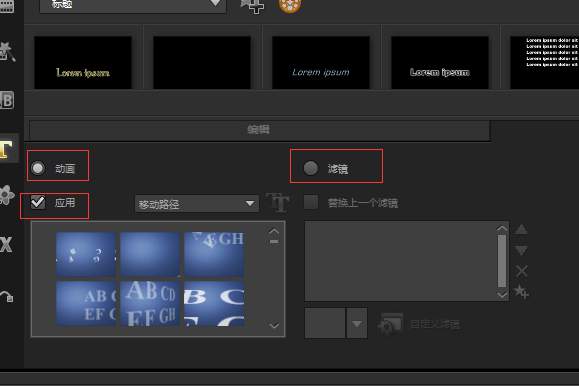Move selected filter up with triangle arrow
The width and height of the screenshot is (579, 386).
[x=521, y=229]
